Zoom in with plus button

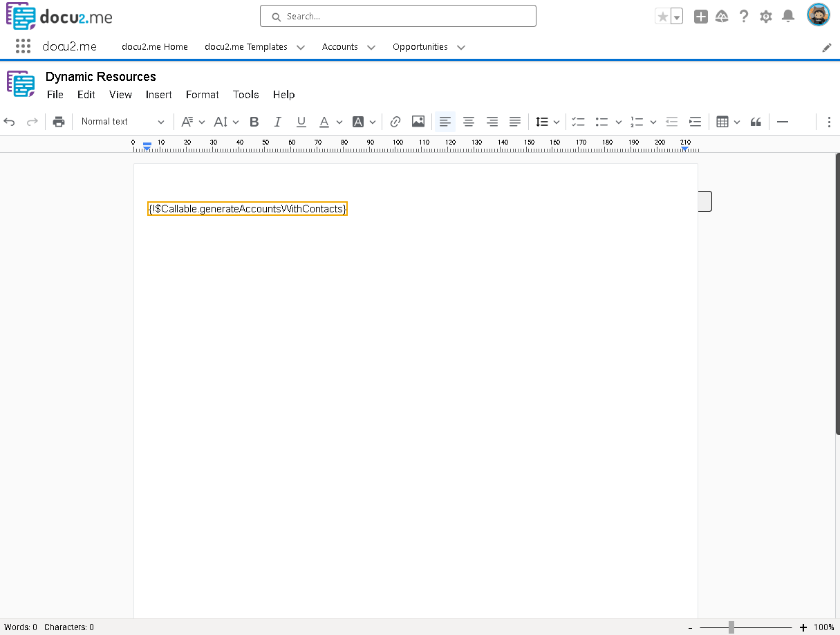tap(803, 627)
